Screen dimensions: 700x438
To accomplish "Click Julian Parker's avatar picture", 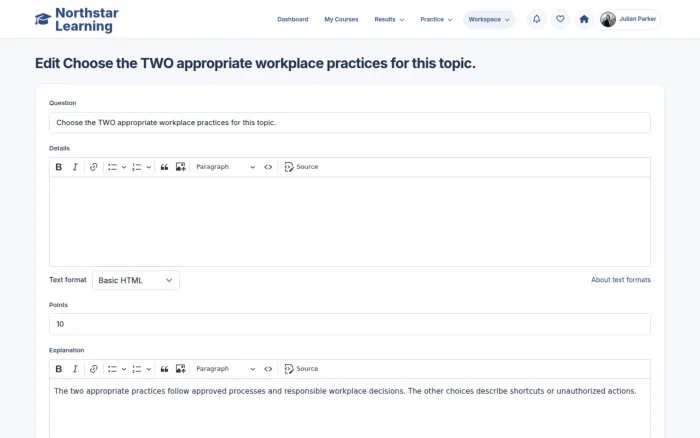I will click(x=608, y=19).
